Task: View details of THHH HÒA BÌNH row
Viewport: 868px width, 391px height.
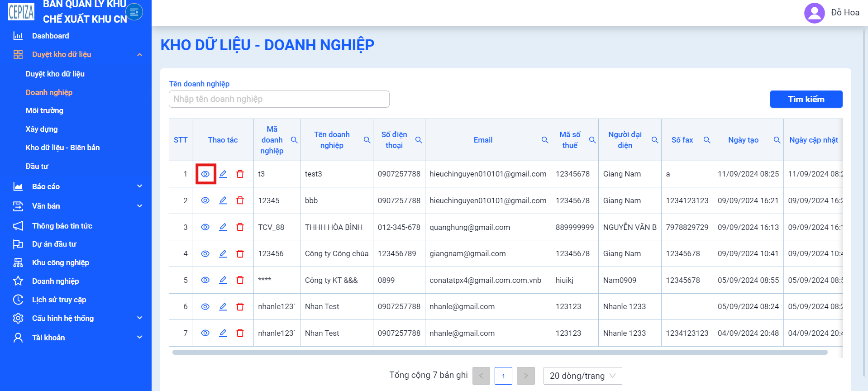Action: point(205,227)
